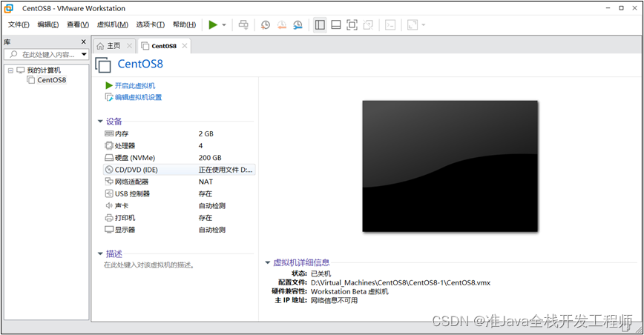This screenshot has height=335, width=644.
Task: Collapse the 设备 section
Action: point(100,122)
